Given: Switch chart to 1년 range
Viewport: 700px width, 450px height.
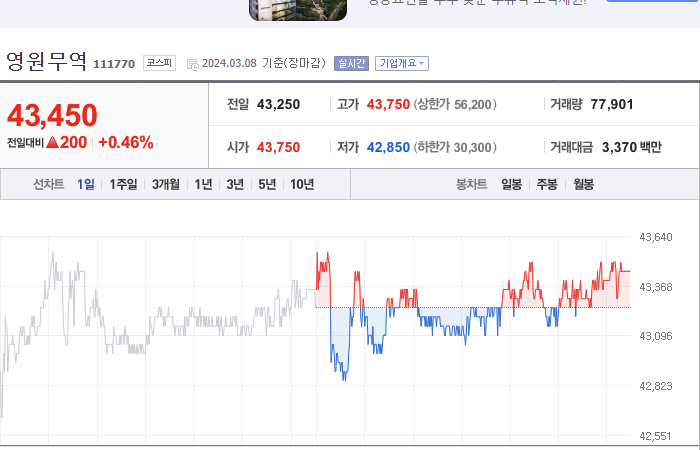Looking at the screenshot, I should 204,184.
